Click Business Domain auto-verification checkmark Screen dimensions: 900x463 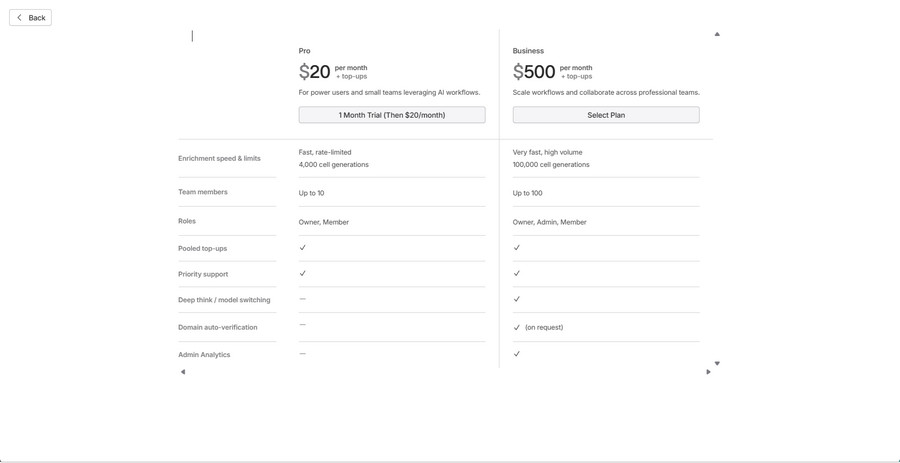click(x=516, y=327)
